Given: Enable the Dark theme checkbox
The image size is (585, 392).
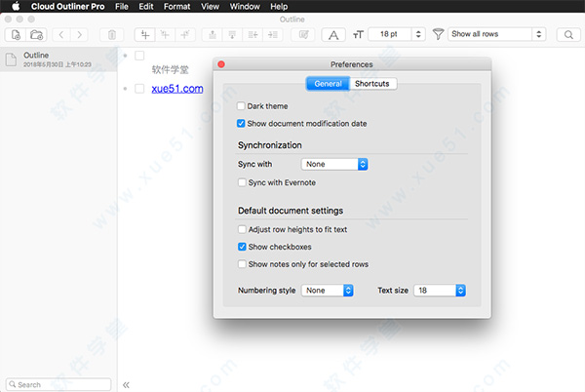Looking at the screenshot, I should coord(241,106).
